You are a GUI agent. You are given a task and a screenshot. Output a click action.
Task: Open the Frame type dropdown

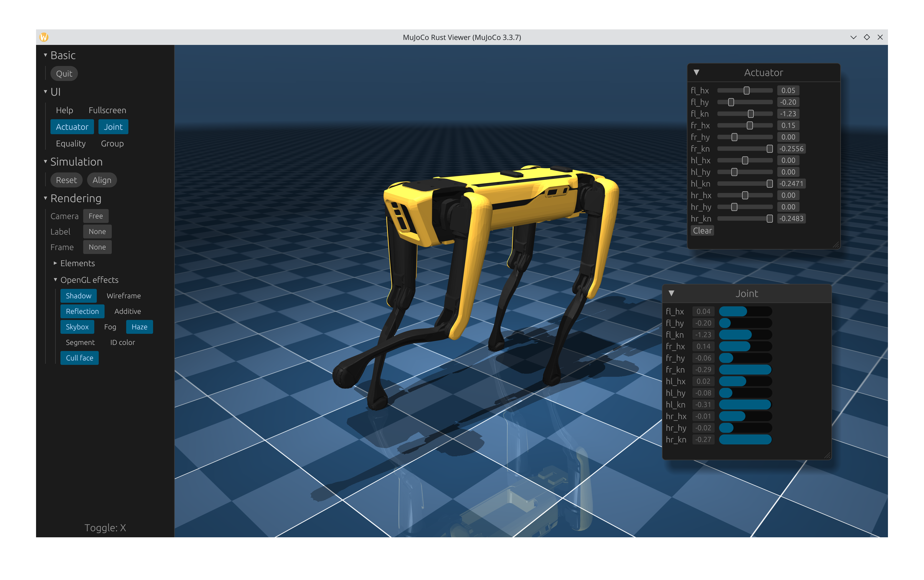[97, 247]
